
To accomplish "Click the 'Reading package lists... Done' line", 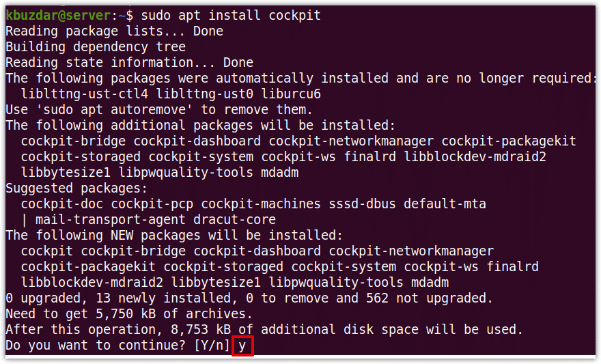I will (x=114, y=31).
